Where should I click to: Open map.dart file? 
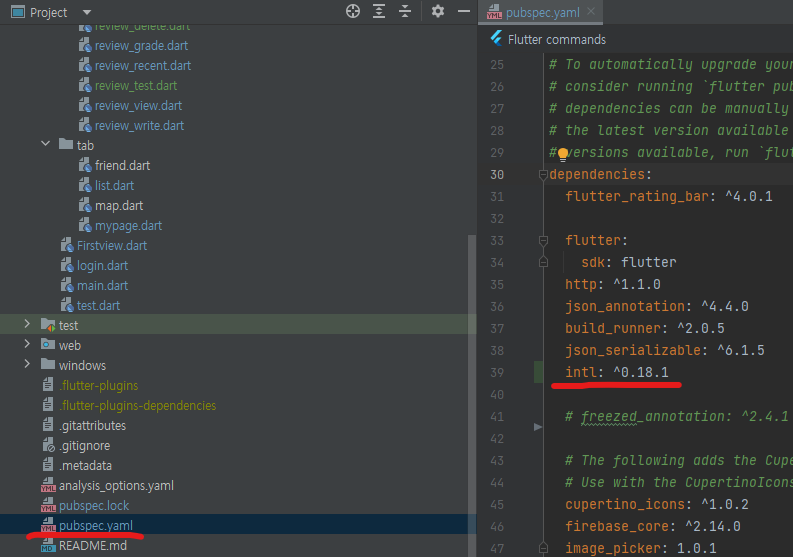[119, 206]
